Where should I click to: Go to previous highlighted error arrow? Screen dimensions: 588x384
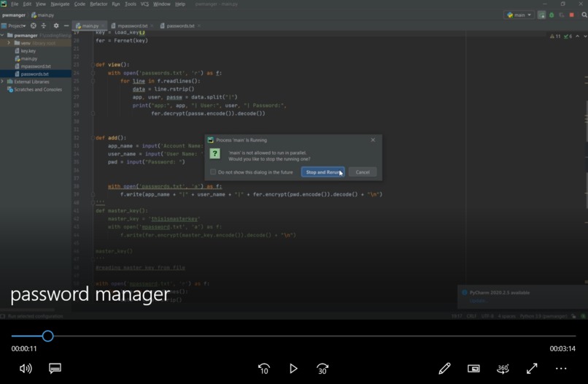pos(578,37)
